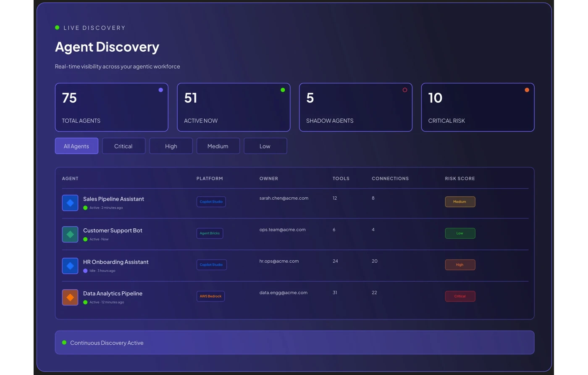Select the Low risk filter

point(265,146)
